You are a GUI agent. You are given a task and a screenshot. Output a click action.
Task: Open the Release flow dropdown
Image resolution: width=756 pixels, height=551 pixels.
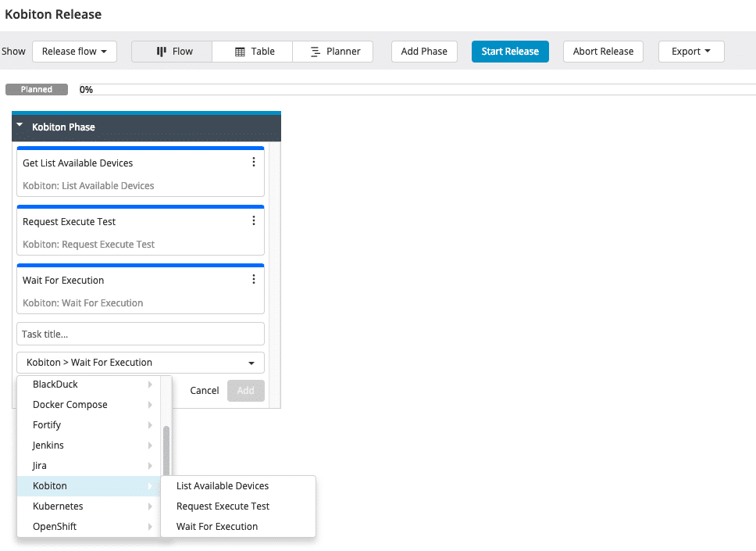click(74, 52)
